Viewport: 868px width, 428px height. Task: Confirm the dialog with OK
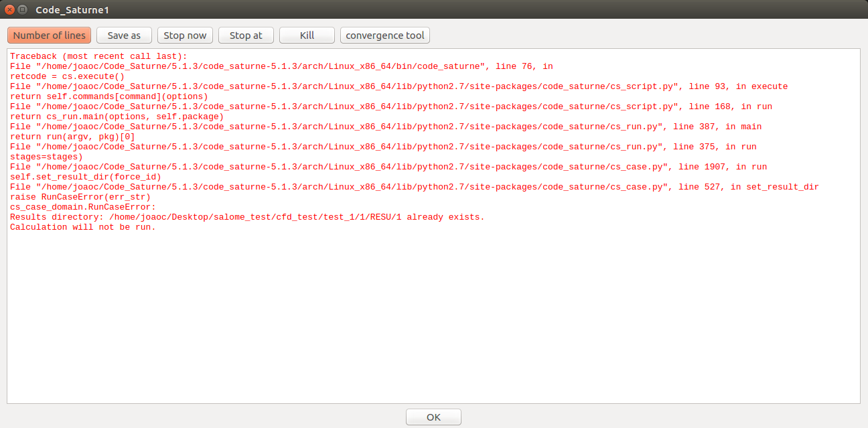(x=433, y=417)
